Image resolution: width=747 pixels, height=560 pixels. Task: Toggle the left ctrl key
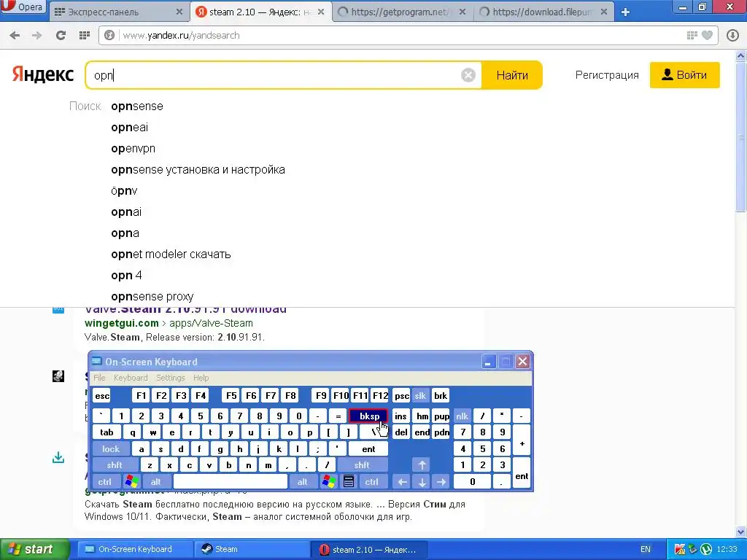point(105,482)
